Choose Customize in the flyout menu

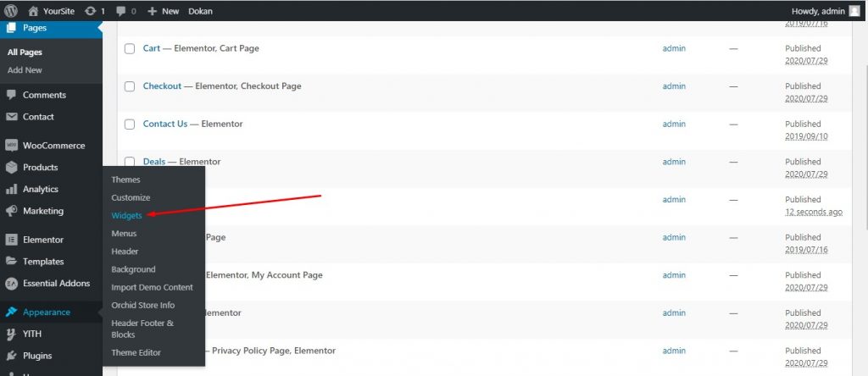[131, 197]
